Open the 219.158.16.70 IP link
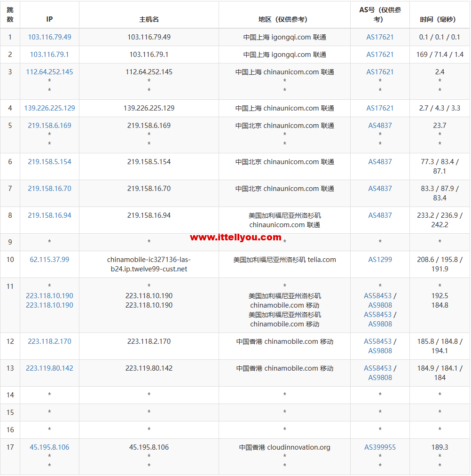The height and width of the screenshot is (476, 471). tap(49, 189)
